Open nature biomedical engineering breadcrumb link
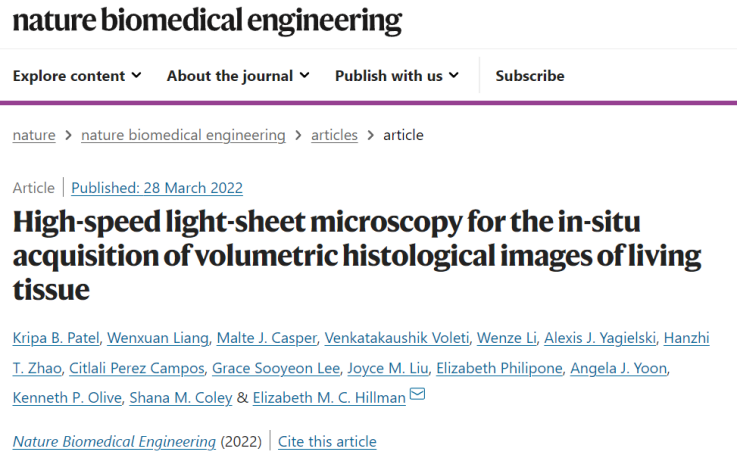This screenshot has width=737, height=459. pos(183,135)
